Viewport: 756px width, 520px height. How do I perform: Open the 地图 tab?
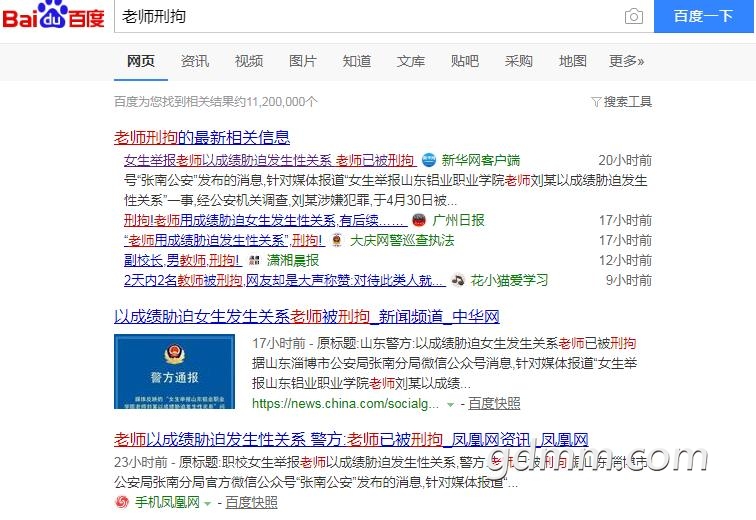573,61
